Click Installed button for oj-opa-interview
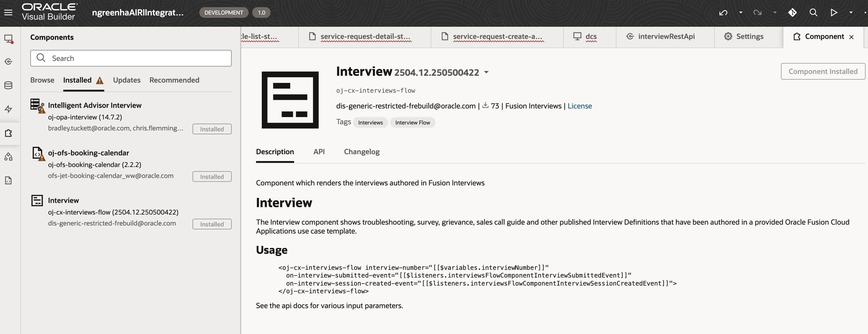 [212, 129]
